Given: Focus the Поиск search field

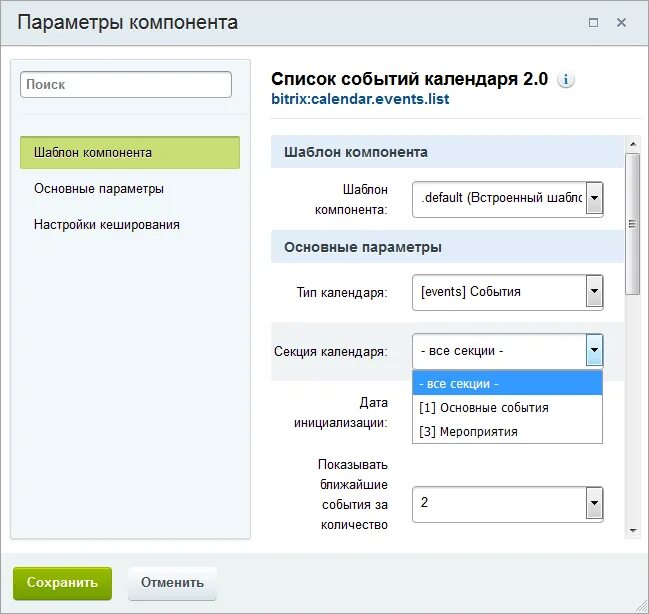Looking at the screenshot, I should [126, 84].
